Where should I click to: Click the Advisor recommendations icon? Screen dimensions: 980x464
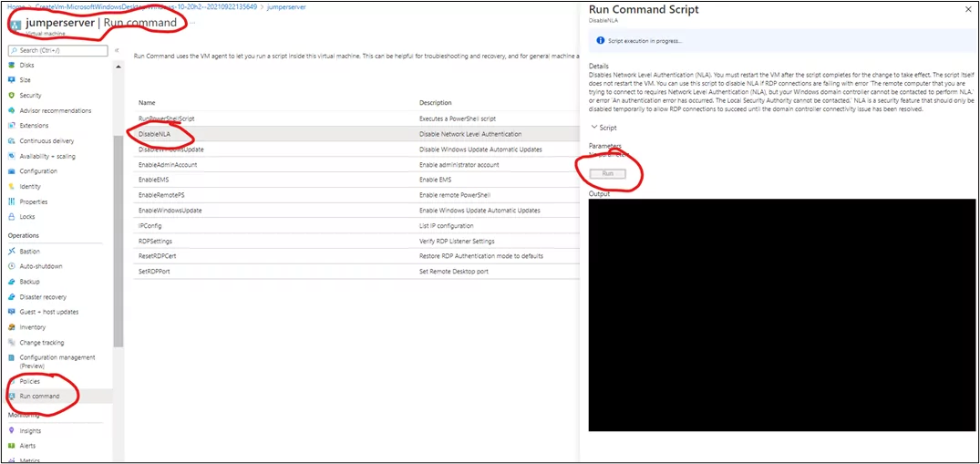11,110
